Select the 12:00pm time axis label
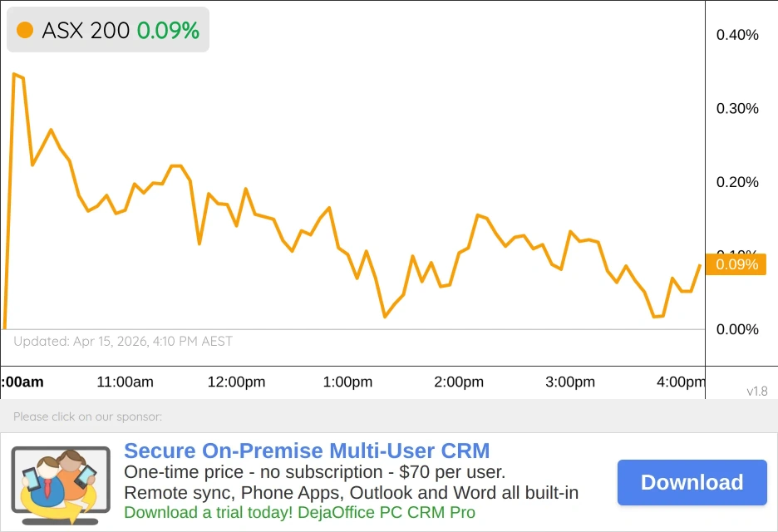778x532 pixels. click(236, 382)
